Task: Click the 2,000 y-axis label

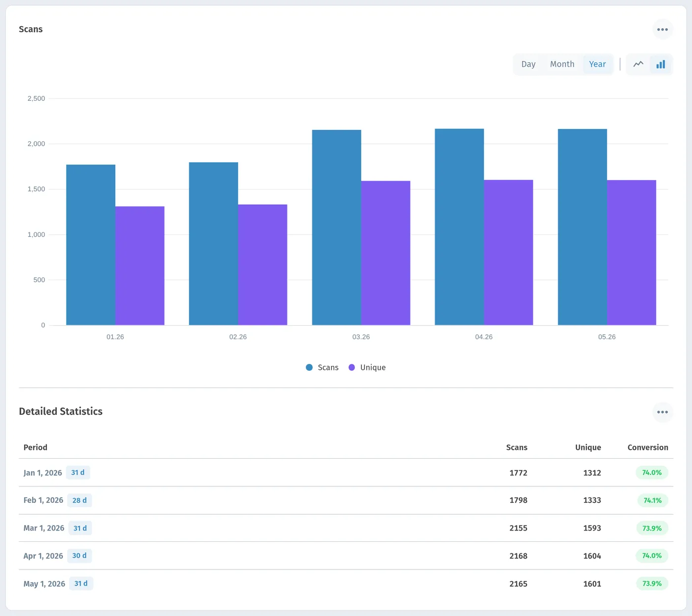Action: [x=36, y=144]
